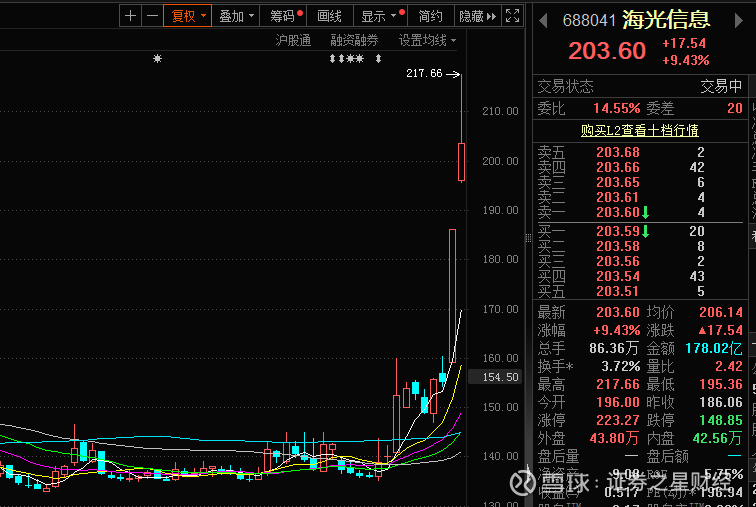Click the 卖三 price 203.65

(618, 183)
